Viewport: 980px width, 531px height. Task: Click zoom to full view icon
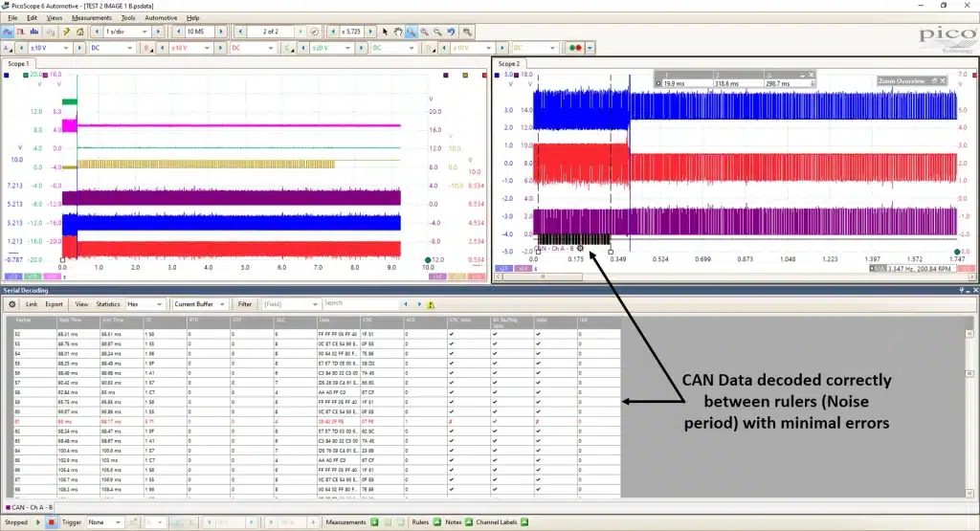pyautogui.click(x=467, y=32)
